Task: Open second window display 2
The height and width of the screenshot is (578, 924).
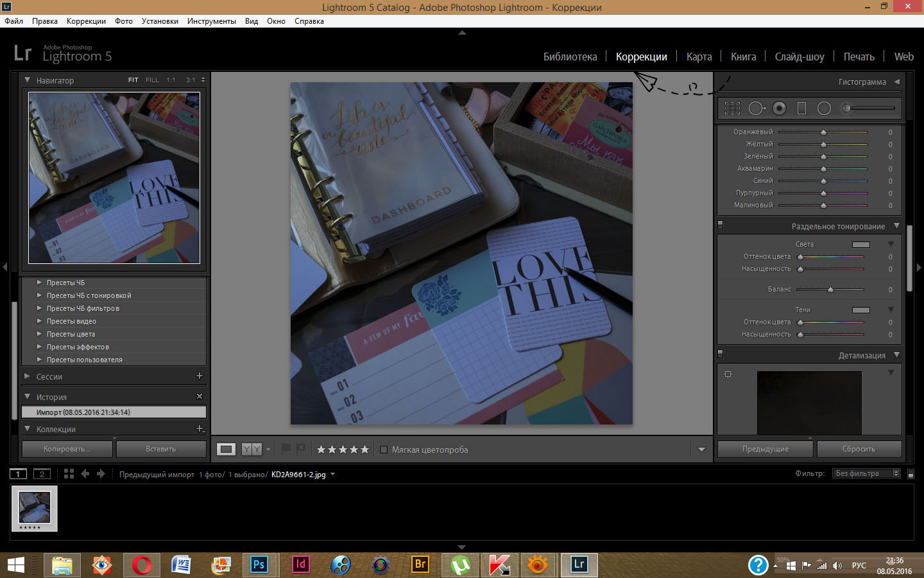Action: click(42, 474)
